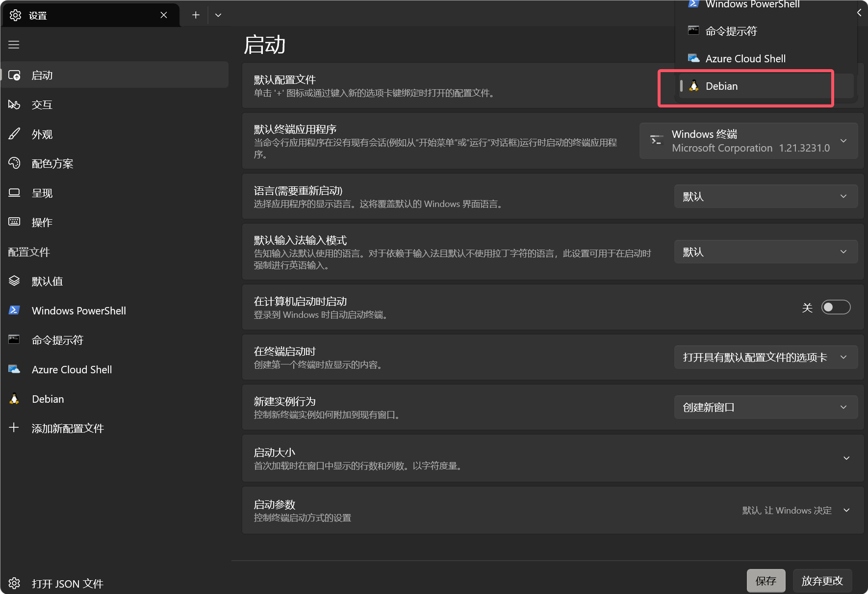The height and width of the screenshot is (594, 868).
Task: Open the 新建实例行为 dropdown
Action: coord(765,407)
